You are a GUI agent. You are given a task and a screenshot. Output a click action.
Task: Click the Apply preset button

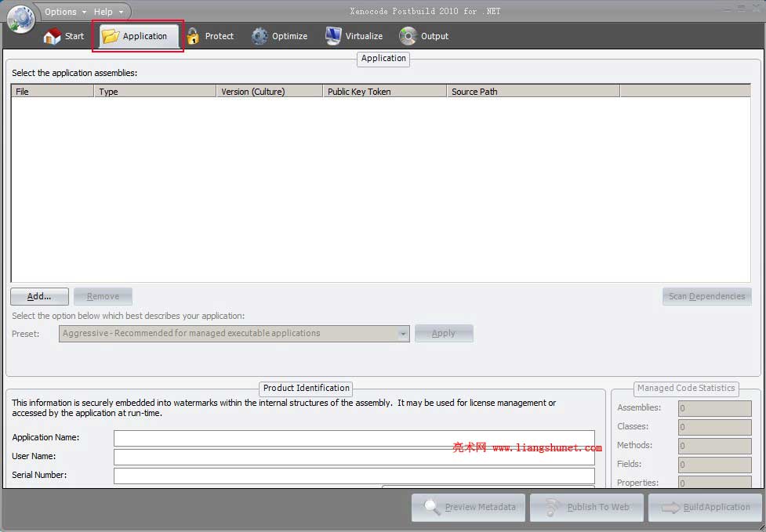444,333
